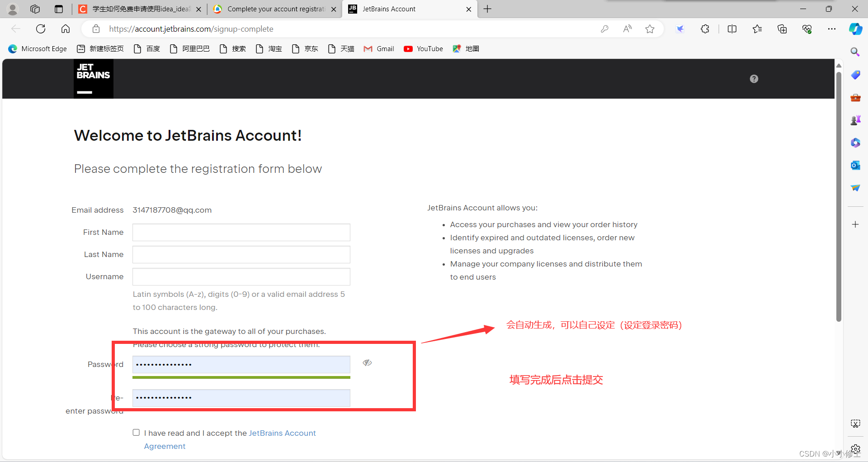The width and height of the screenshot is (868, 462).
Task: Activate Read aloud icon
Action: pyautogui.click(x=627, y=29)
